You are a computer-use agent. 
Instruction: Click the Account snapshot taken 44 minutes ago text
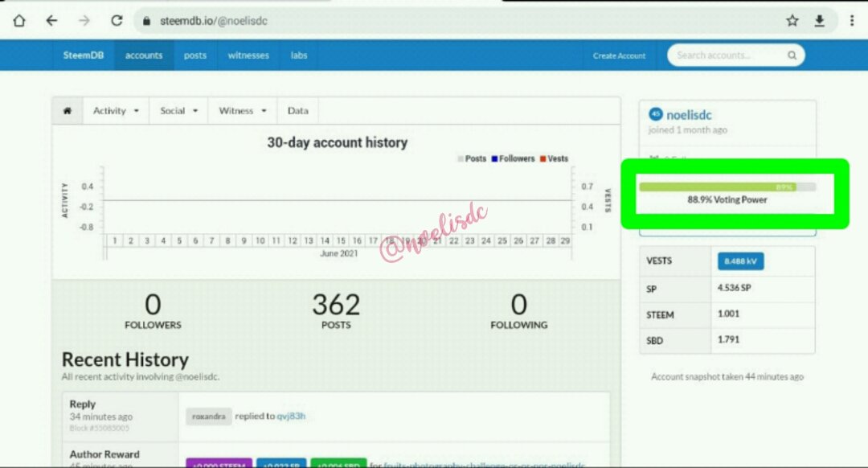727,376
